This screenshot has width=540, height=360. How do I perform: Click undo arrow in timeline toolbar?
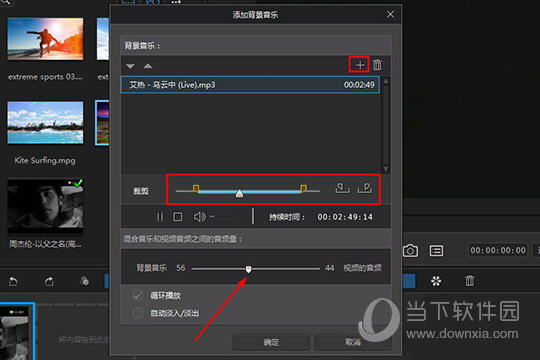point(13,281)
